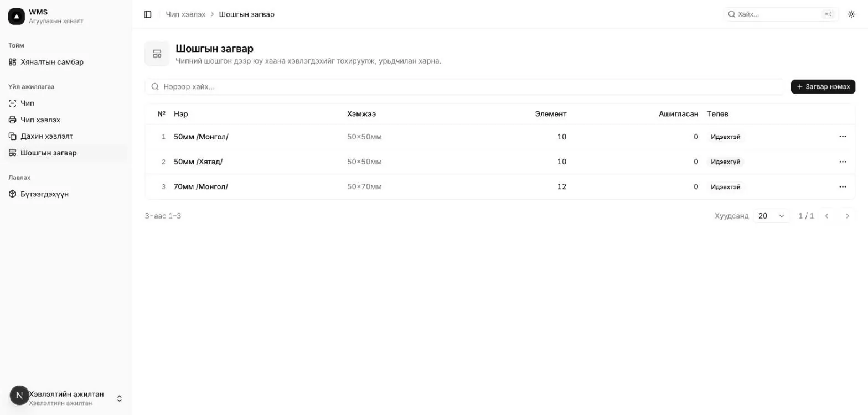This screenshot has height=415, width=868.
Task: Focus the global Хайх search box
Action: click(781, 14)
